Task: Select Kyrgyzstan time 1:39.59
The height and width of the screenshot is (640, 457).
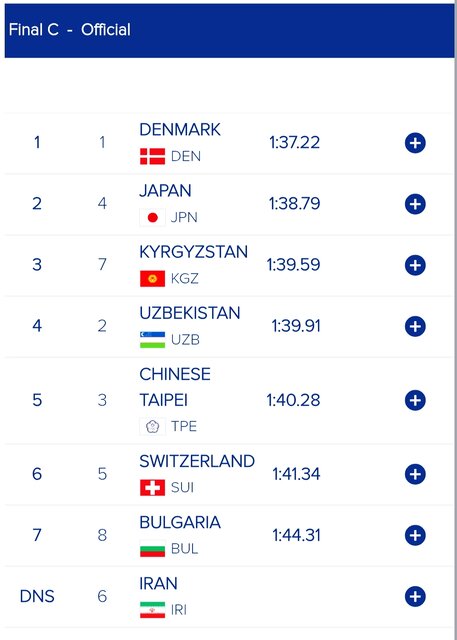Action: point(294,265)
